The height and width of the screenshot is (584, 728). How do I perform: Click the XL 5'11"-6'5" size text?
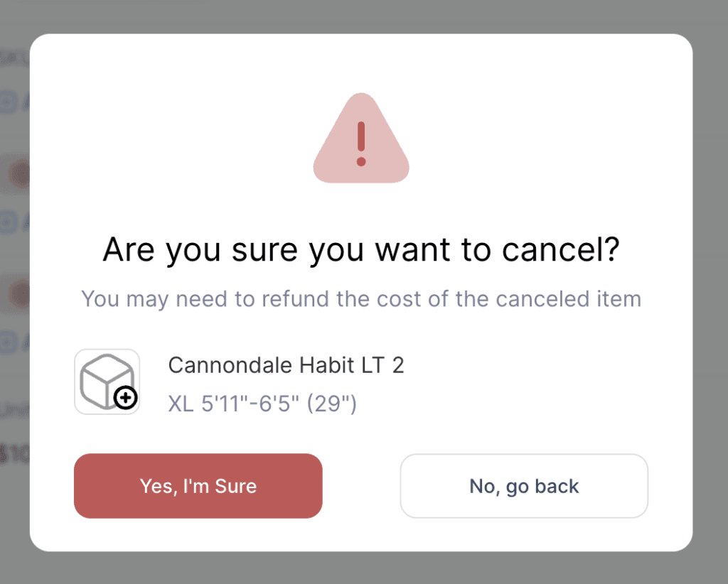tap(262, 404)
